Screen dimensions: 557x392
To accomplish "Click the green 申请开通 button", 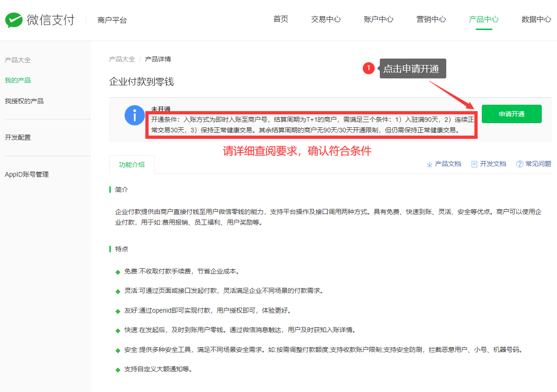I will (x=511, y=114).
